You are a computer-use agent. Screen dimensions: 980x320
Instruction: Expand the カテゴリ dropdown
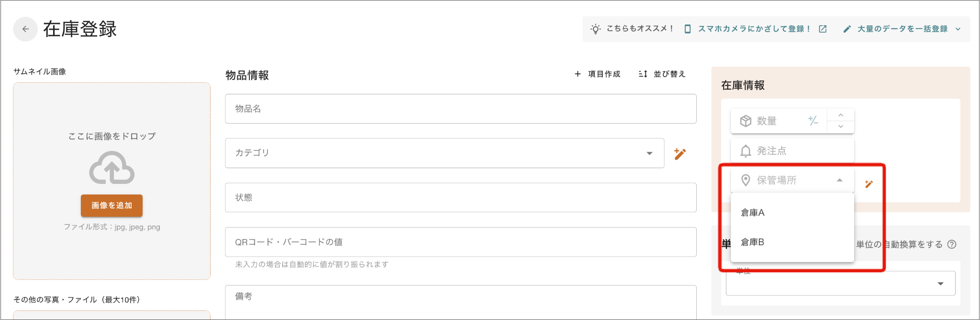(649, 153)
